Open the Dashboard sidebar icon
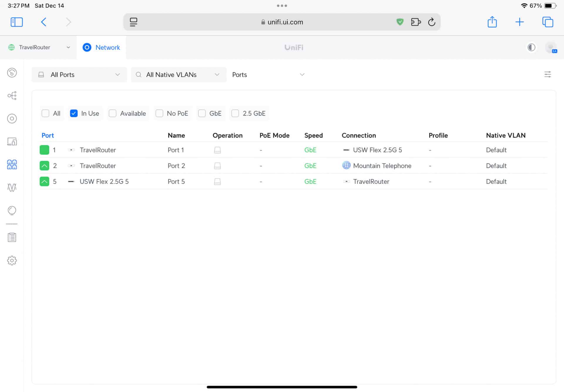Viewport: 564px width, 392px height. pos(12,73)
